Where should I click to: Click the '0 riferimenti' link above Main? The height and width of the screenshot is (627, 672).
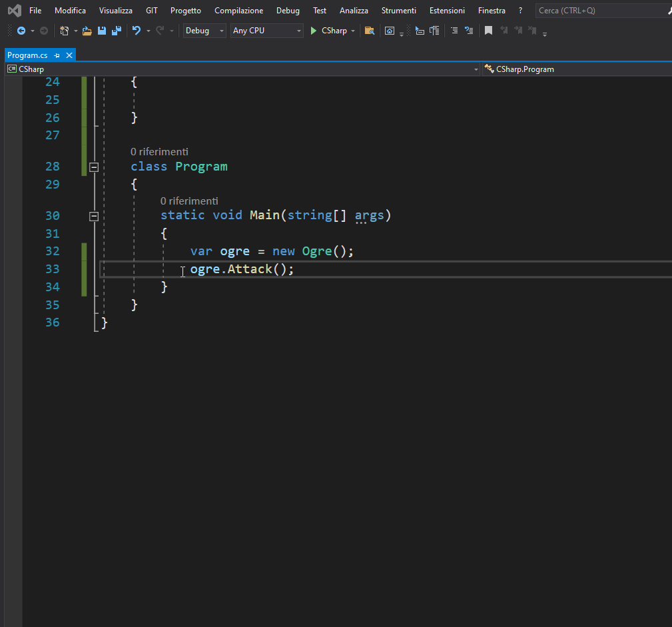pos(189,201)
